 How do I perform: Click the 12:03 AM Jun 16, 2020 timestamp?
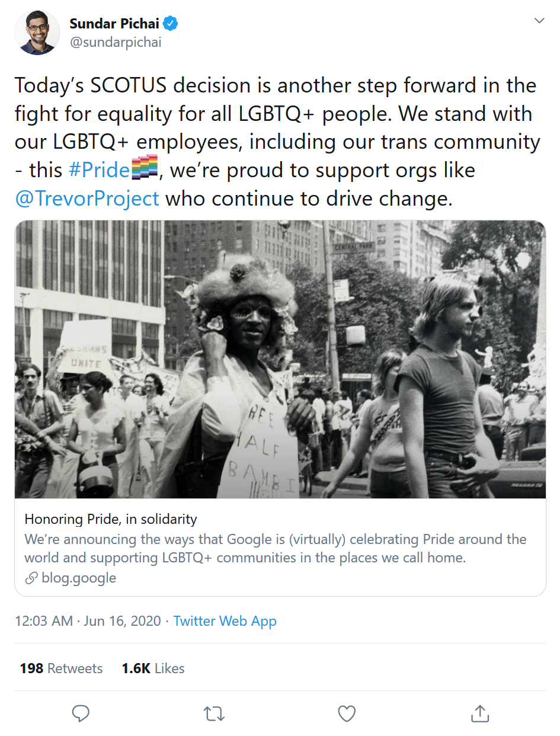click(x=88, y=621)
